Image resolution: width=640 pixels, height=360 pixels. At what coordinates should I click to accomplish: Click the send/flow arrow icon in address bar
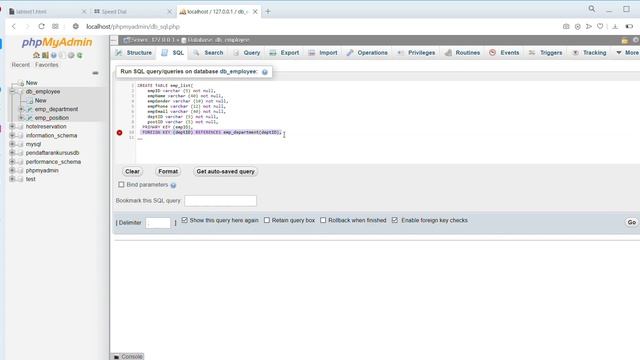tap(589, 27)
